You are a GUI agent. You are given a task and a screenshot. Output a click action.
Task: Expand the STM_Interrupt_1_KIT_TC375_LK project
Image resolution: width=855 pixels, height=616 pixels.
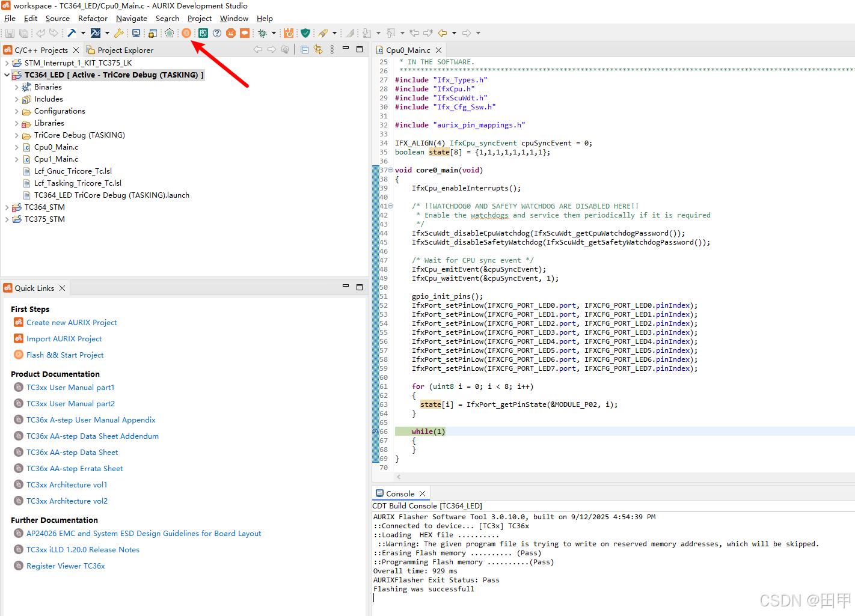click(x=7, y=63)
